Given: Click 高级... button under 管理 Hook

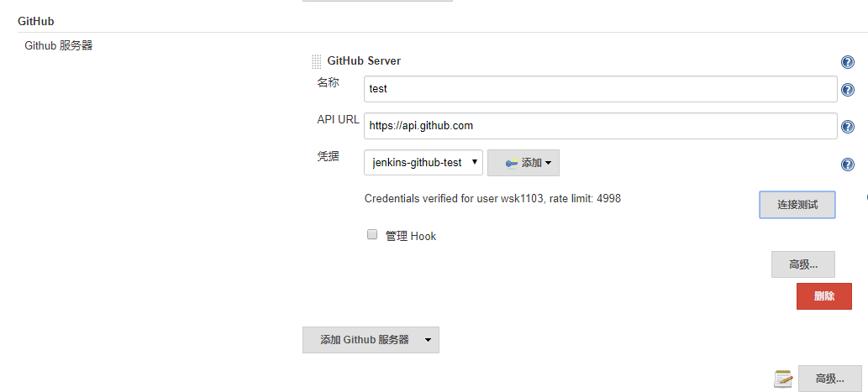Looking at the screenshot, I should point(802,264).
